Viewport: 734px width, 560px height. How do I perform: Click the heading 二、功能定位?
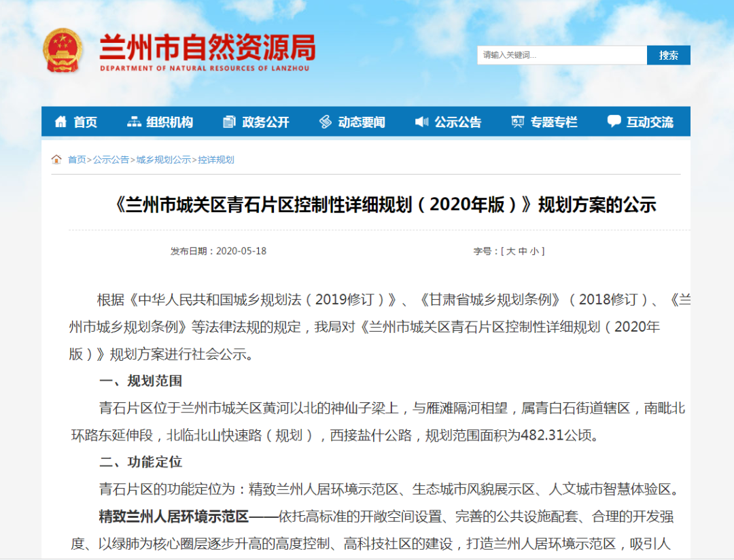point(141,462)
